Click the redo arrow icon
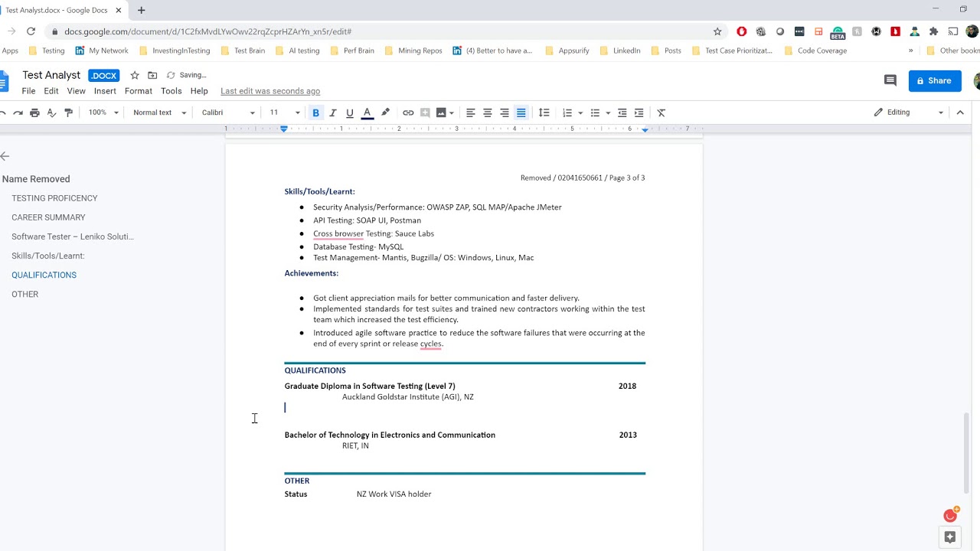980x551 pixels. pos(18,112)
